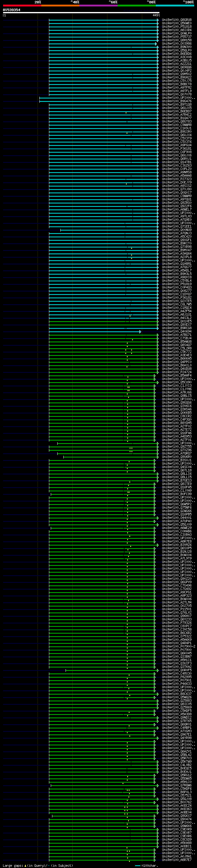Open hit UniRef100_P51818

pos(177,26)
